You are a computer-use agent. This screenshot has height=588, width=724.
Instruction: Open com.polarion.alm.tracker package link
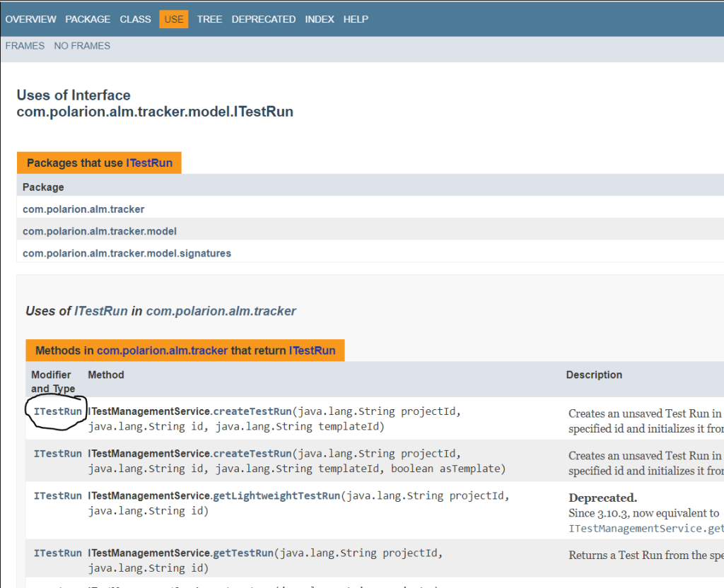(x=83, y=209)
